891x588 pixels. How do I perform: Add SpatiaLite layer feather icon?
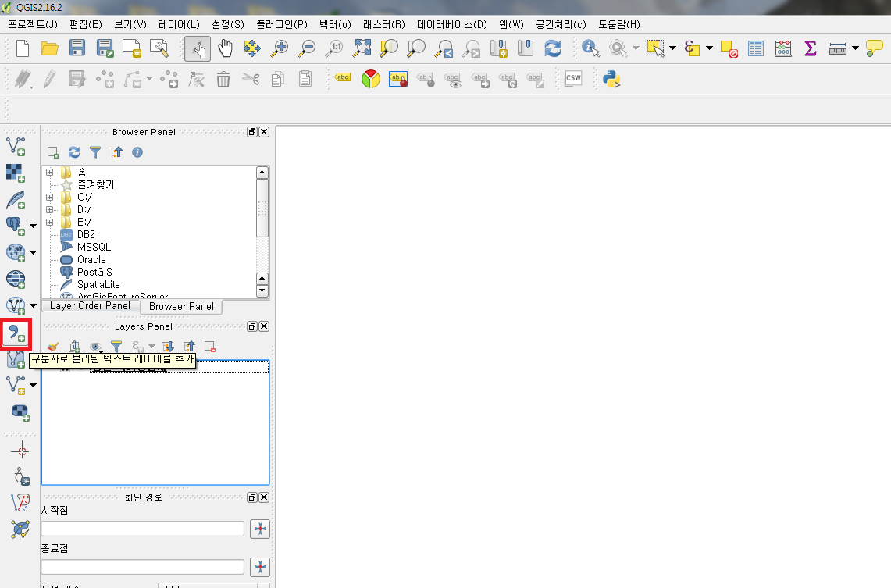click(x=16, y=199)
